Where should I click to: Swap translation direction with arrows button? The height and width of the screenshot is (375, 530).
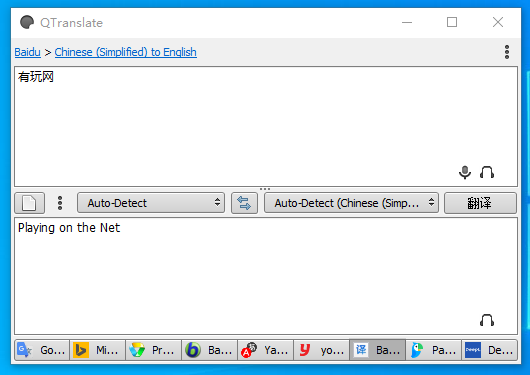[244, 203]
